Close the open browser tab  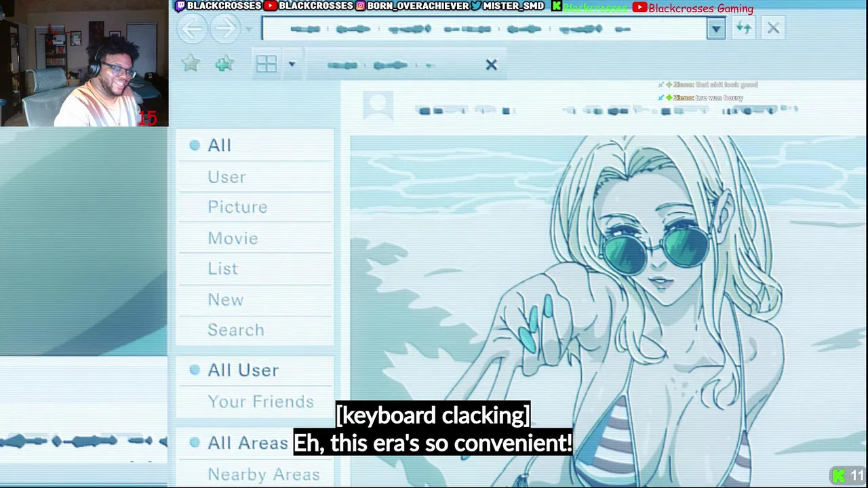click(491, 65)
